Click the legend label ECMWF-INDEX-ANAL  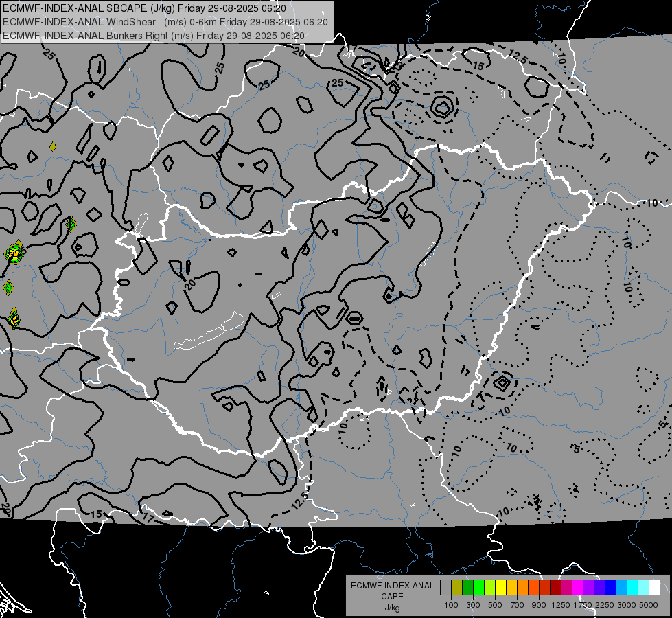pyautogui.click(x=392, y=586)
